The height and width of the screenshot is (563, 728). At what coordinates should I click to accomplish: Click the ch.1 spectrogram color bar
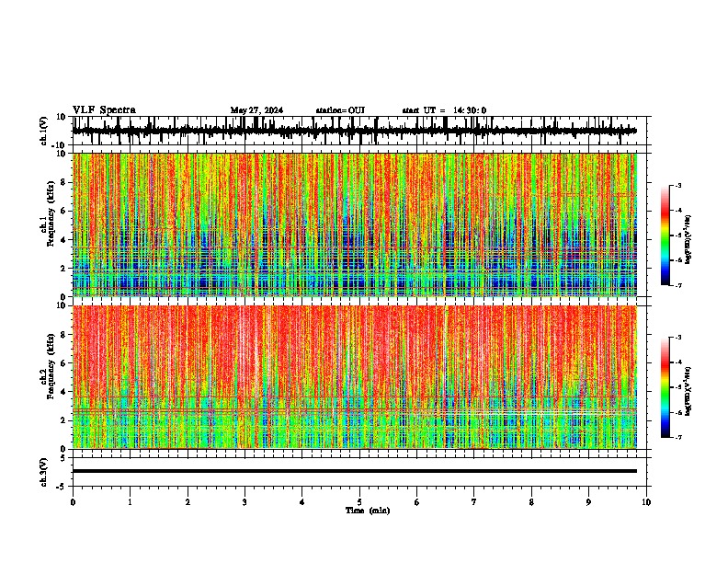tap(665, 236)
